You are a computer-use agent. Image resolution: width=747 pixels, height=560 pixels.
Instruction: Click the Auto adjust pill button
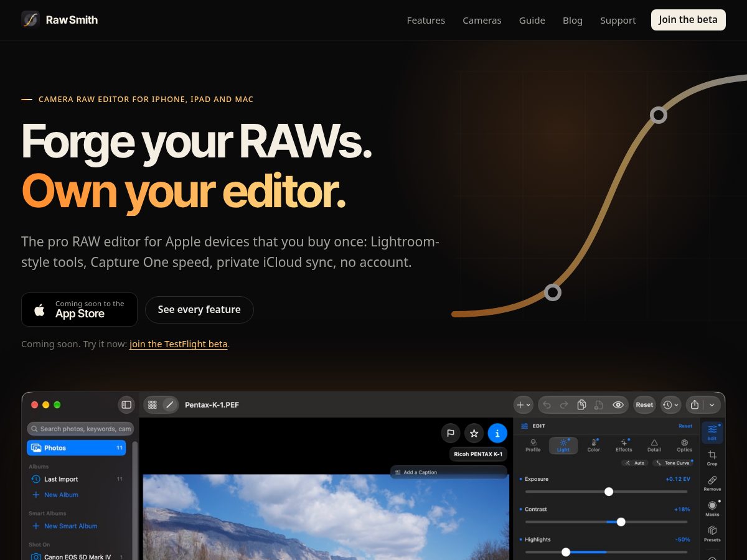click(x=635, y=463)
